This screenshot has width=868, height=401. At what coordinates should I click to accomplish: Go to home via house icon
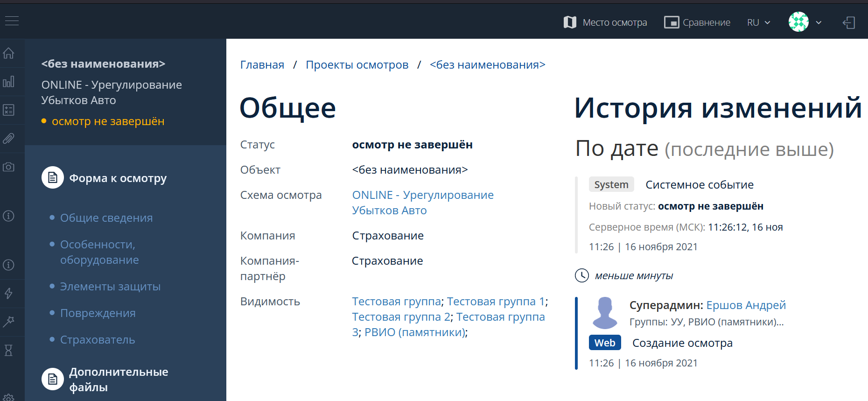pos(9,53)
